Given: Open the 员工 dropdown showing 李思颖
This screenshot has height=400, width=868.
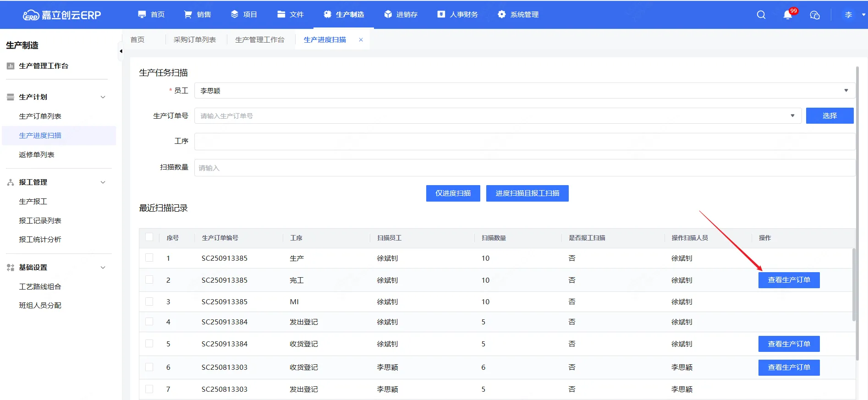Looking at the screenshot, I should point(523,91).
